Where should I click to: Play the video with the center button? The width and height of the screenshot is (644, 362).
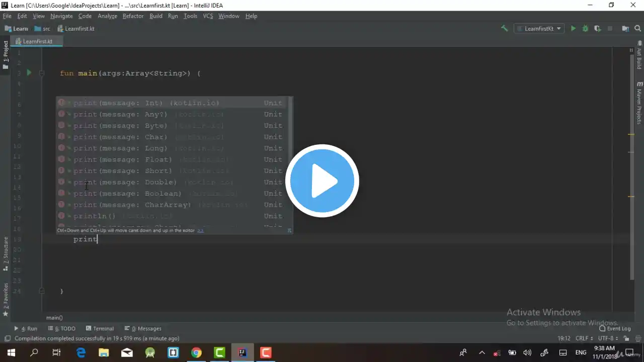click(322, 181)
